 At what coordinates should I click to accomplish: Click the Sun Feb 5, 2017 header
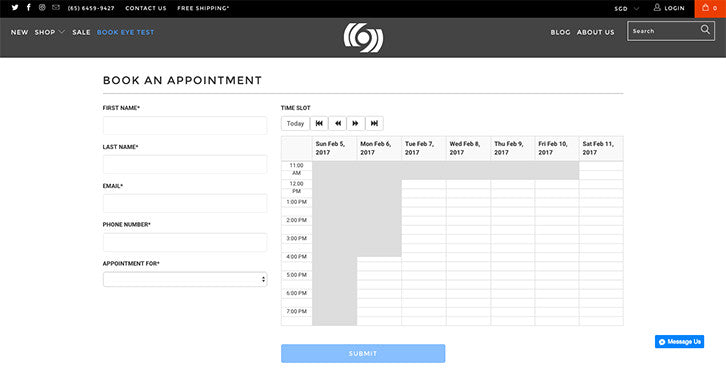point(334,148)
